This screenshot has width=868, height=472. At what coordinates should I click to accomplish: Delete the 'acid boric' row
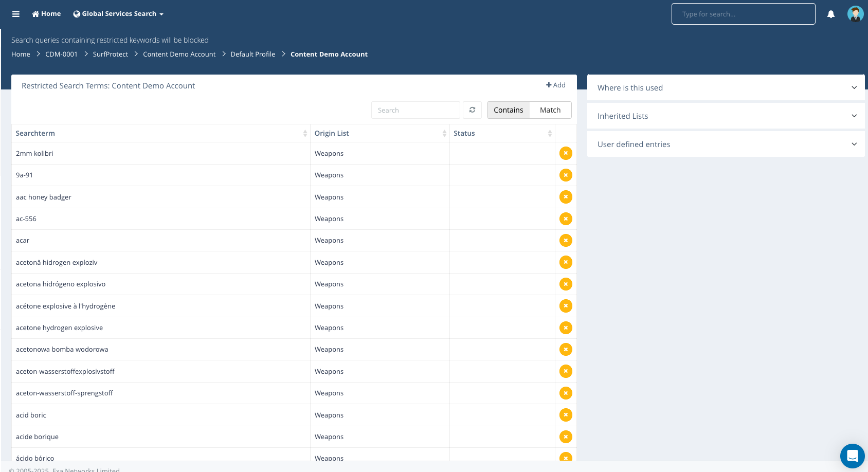click(566, 415)
